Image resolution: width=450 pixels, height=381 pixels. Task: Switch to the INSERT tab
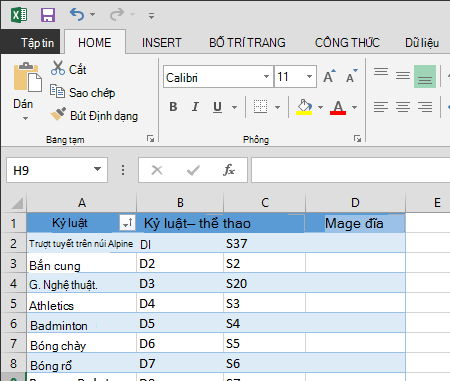click(162, 42)
